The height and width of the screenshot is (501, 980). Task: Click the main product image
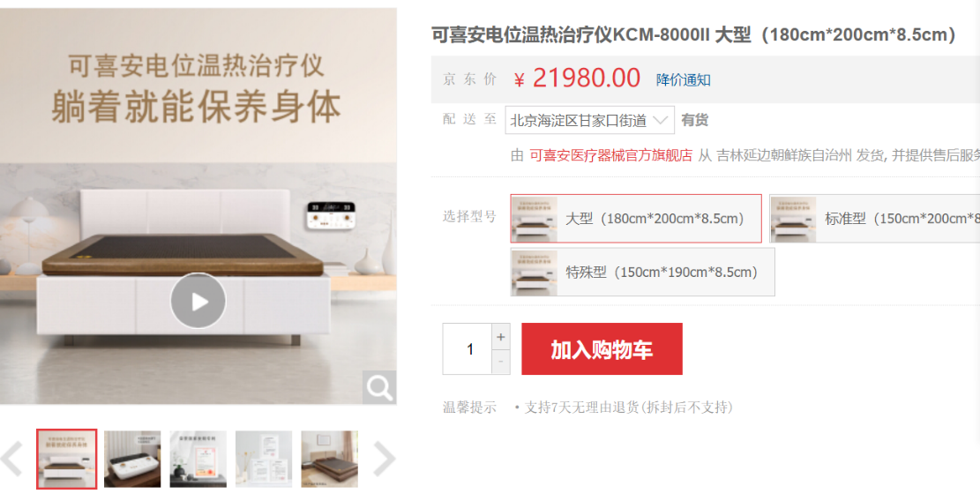(x=198, y=206)
